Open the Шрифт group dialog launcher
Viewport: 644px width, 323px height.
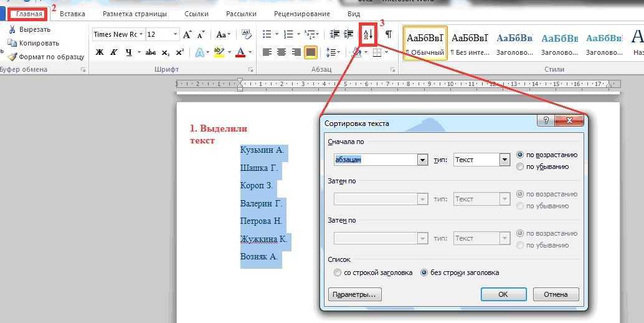[250, 70]
